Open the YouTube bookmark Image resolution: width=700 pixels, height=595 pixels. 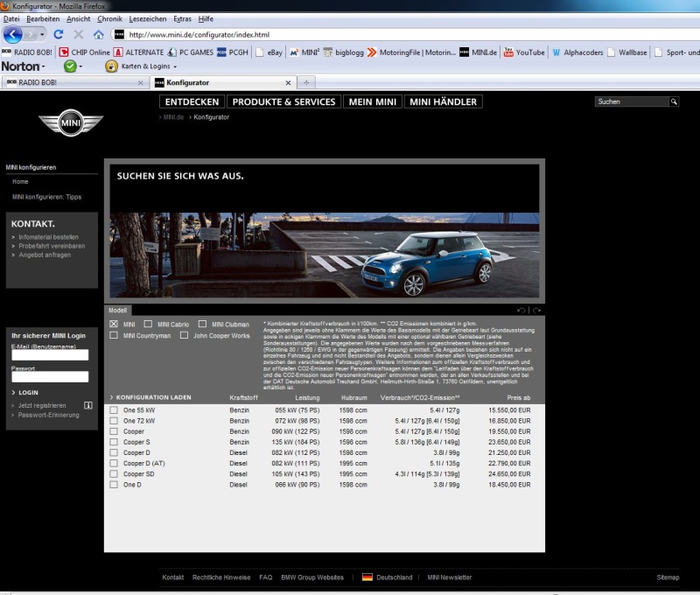pos(522,52)
